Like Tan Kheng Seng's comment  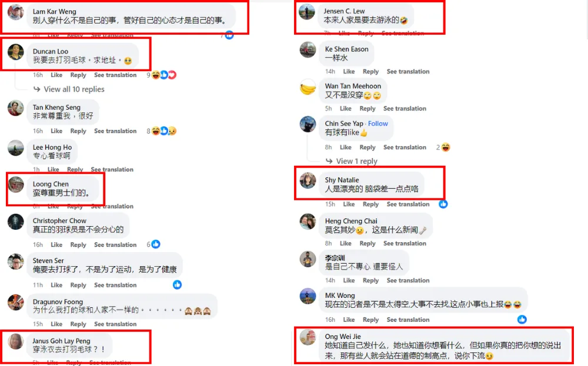coord(56,131)
